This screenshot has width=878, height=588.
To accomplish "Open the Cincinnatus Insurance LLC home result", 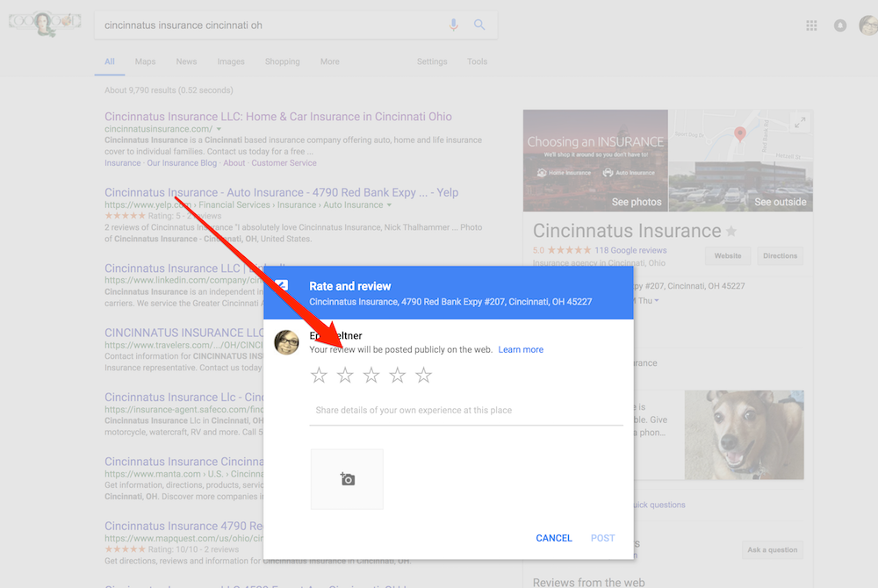I will tap(278, 117).
